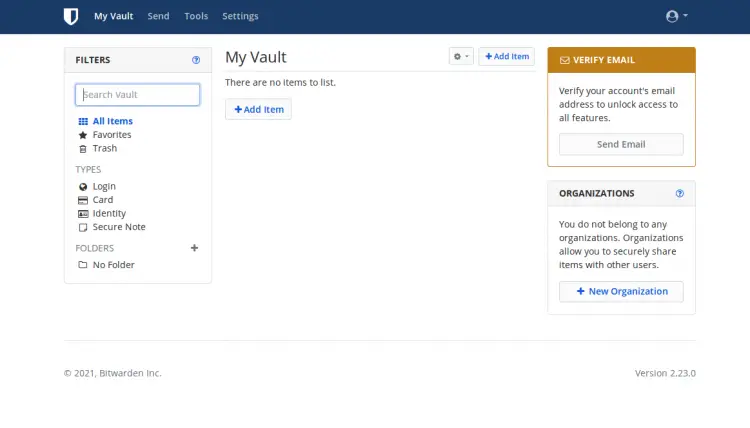Click the Filters help icon
This screenshot has height=428, width=750.
point(196,60)
